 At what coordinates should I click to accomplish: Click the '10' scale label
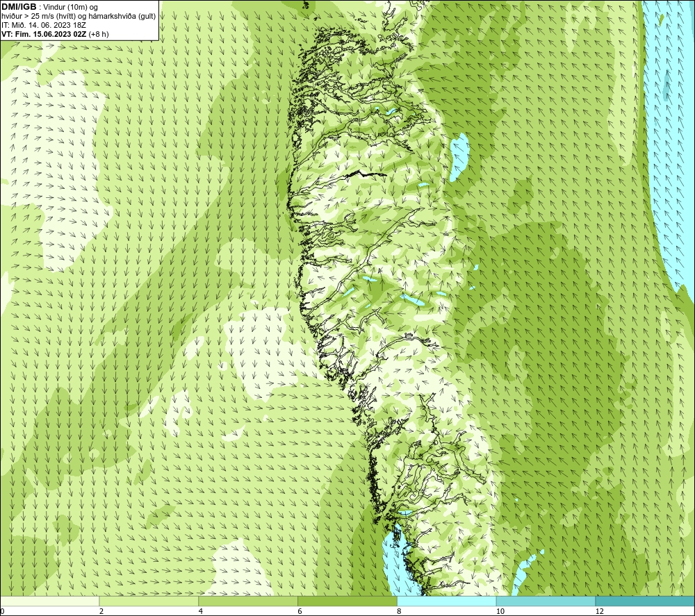pos(500,611)
